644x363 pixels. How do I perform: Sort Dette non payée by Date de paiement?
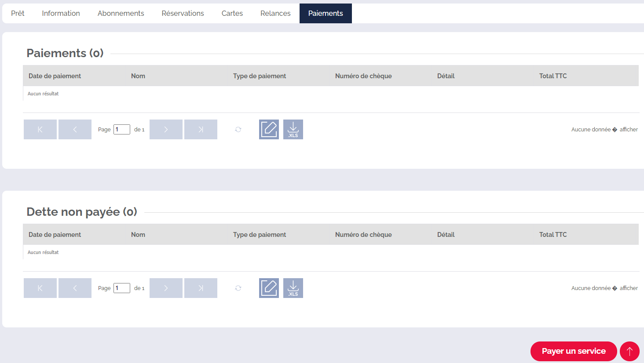(55, 235)
